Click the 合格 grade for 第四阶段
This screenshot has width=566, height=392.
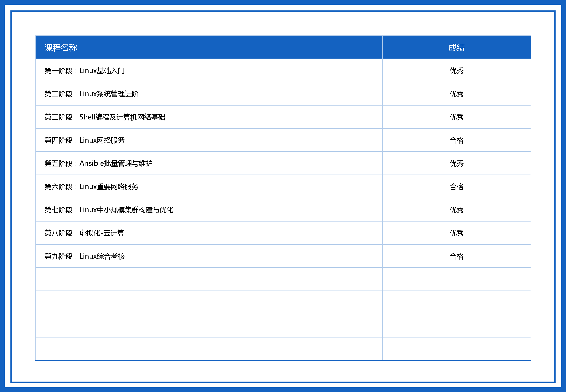(x=456, y=140)
